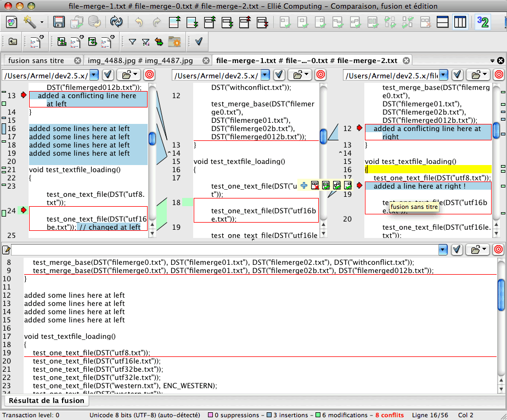Undo the last action
The image size is (507, 420).
coord(139,22)
